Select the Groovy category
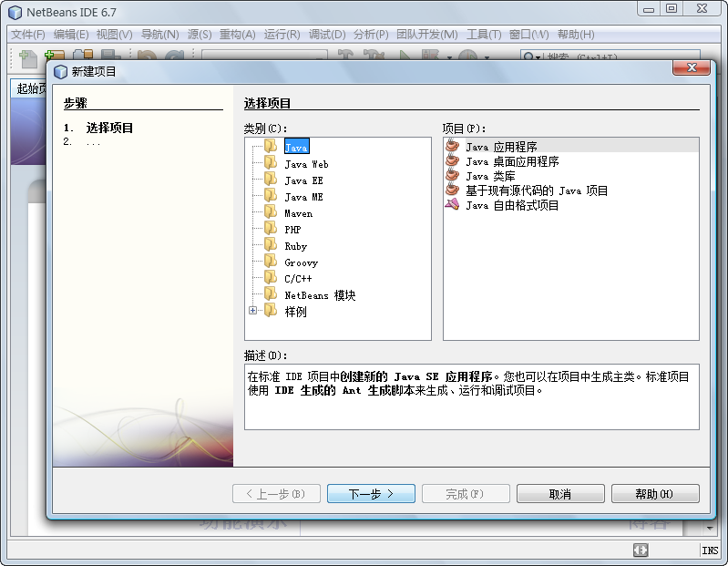This screenshot has width=728, height=566. tap(302, 262)
